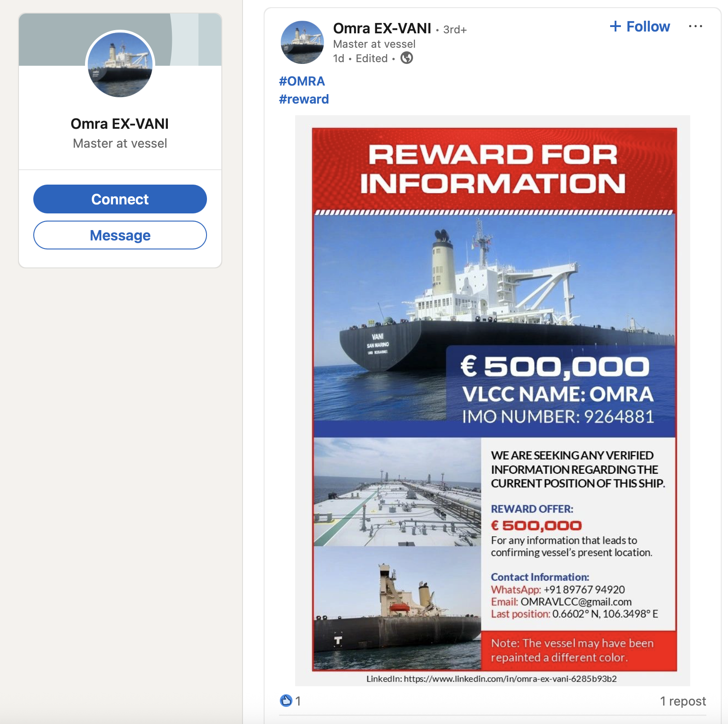Open the post author's ship avatar
This screenshot has width=728, height=724.
(x=302, y=42)
